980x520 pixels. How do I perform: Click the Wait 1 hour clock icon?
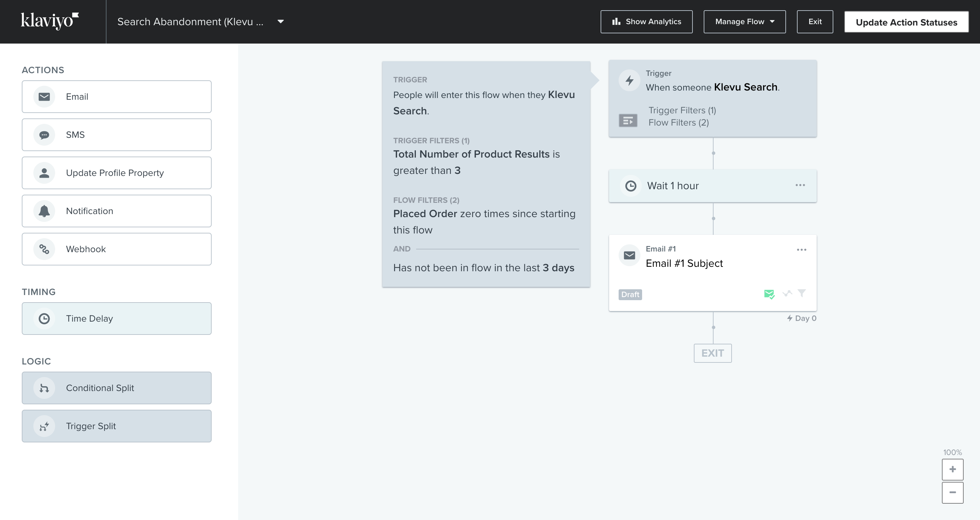coord(631,185)
